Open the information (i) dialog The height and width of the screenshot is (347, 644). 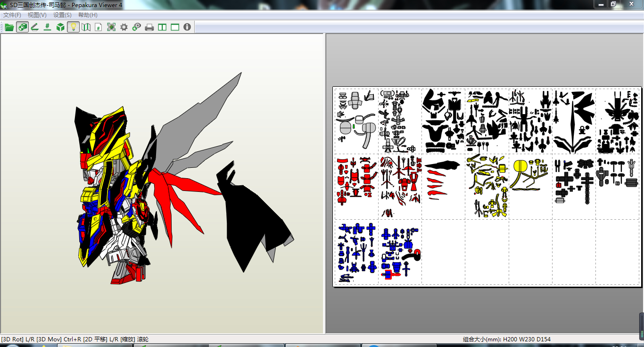(187, 27)
